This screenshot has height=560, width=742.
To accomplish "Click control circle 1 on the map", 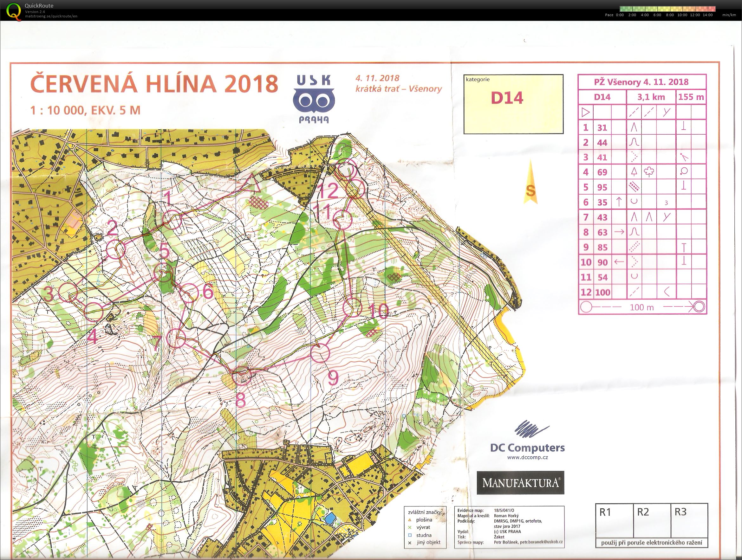I will tap(172, 220).
